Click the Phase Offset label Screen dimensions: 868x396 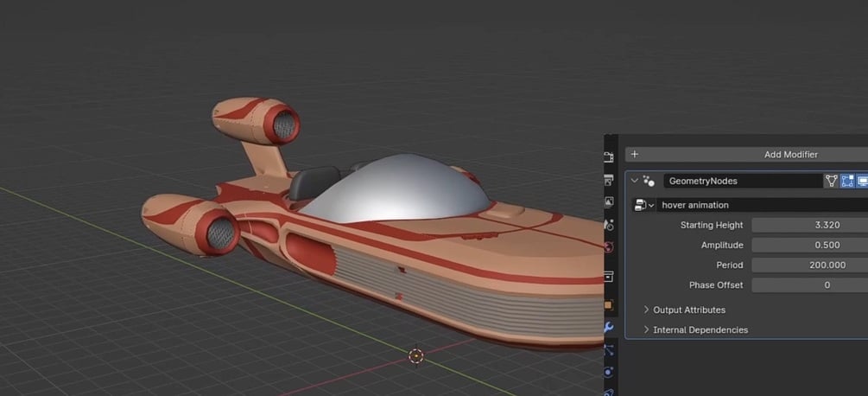716,284
